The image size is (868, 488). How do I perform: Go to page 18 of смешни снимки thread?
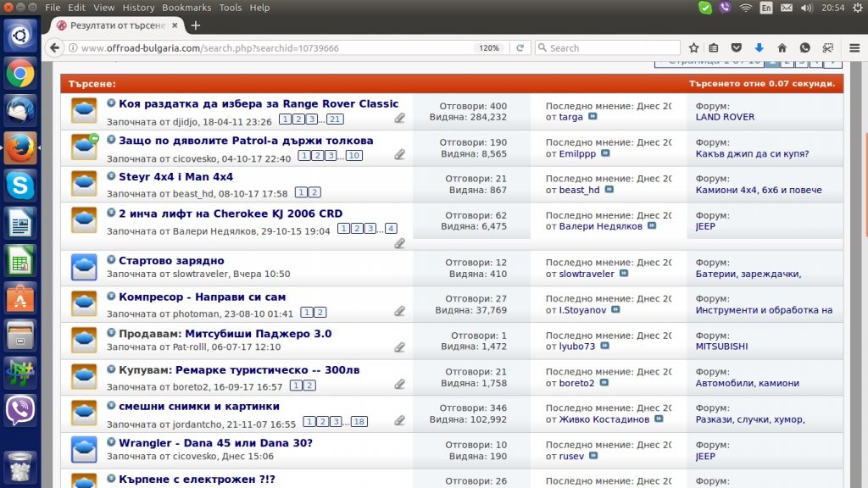(359, 422)
